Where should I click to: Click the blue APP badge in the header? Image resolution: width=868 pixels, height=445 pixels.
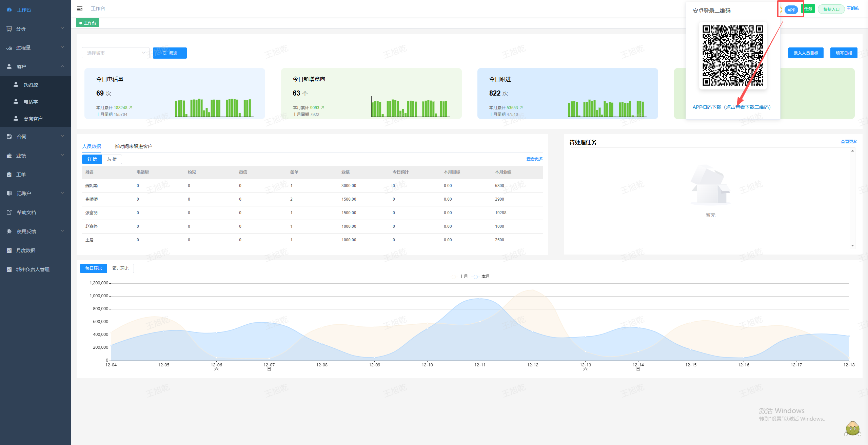pyautogui.click(x=791, y=10)
